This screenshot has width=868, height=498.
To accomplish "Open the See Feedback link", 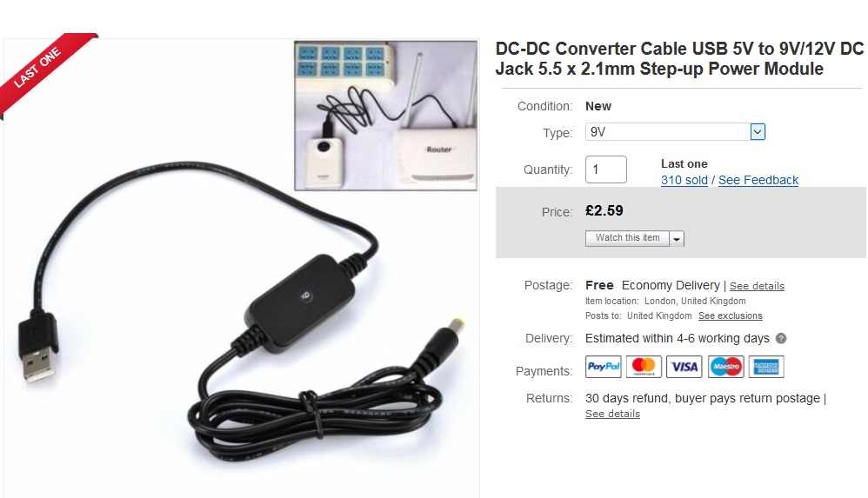I will 758,181.
